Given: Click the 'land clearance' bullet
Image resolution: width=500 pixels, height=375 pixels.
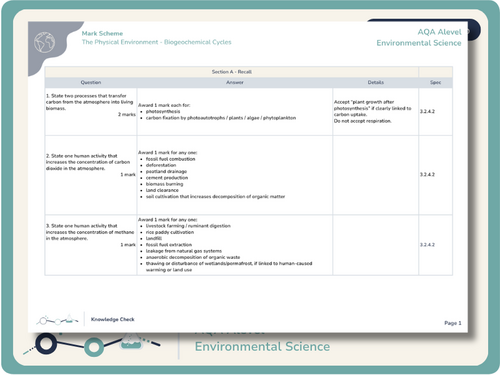Looking at the screenshot, I should tap(162, 190).
